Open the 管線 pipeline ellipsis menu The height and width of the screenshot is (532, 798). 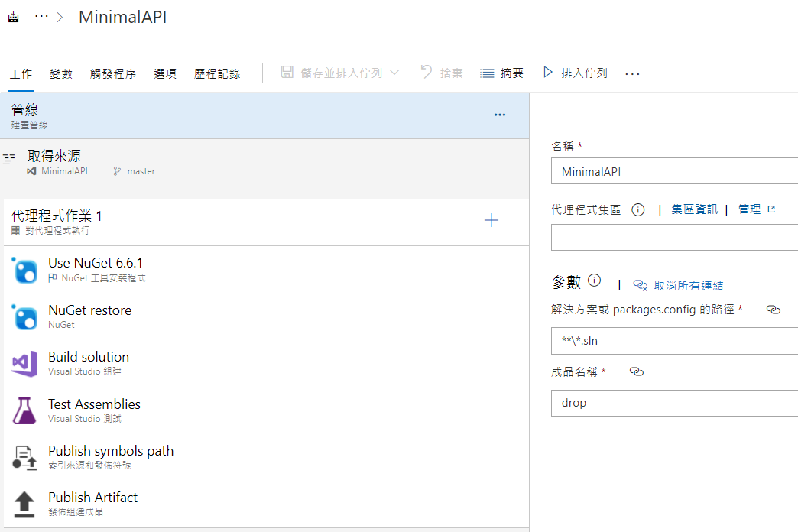(500, 115)
